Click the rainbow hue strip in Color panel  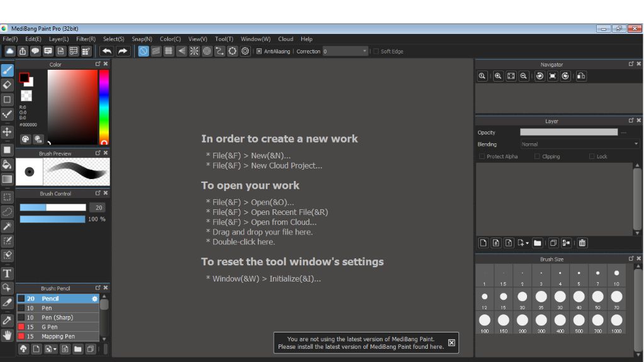click(x=104, y=107)
